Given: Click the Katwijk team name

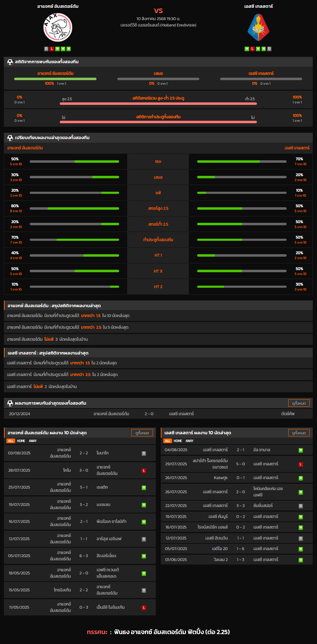Looking at the screenshot, I should (x=221, y=478).
